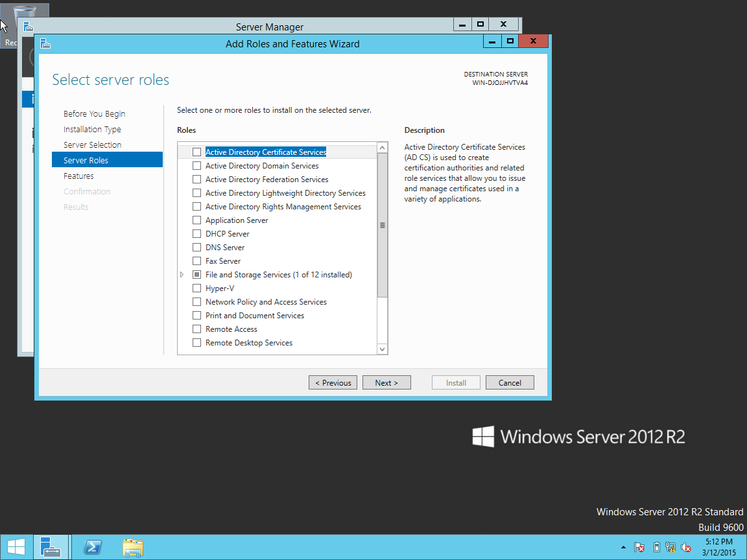
Task: Go to Before You Begin step
Action: click(94, 114)
